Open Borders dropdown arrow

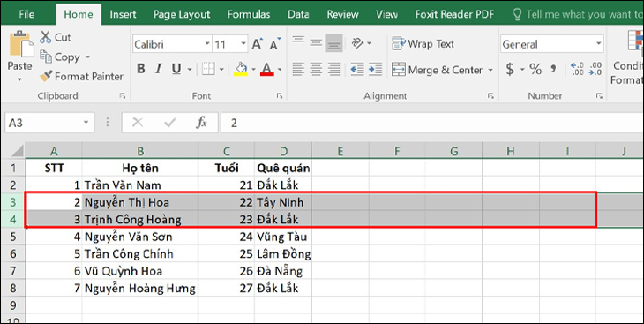pyautogui.click(x=221, y=69)
